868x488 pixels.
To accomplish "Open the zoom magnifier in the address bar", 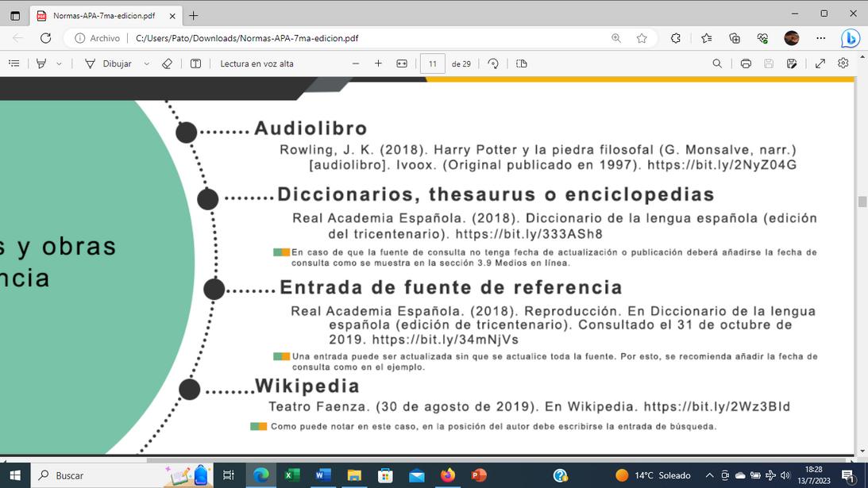I will [x=615, y=37].
